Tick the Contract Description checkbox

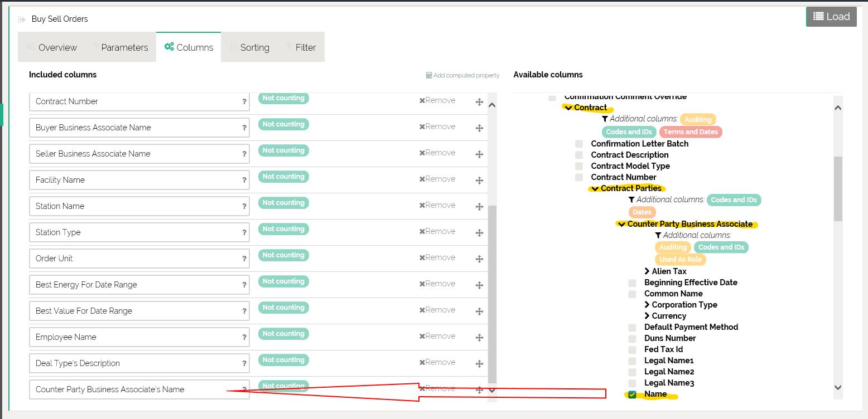click(579, 155)
